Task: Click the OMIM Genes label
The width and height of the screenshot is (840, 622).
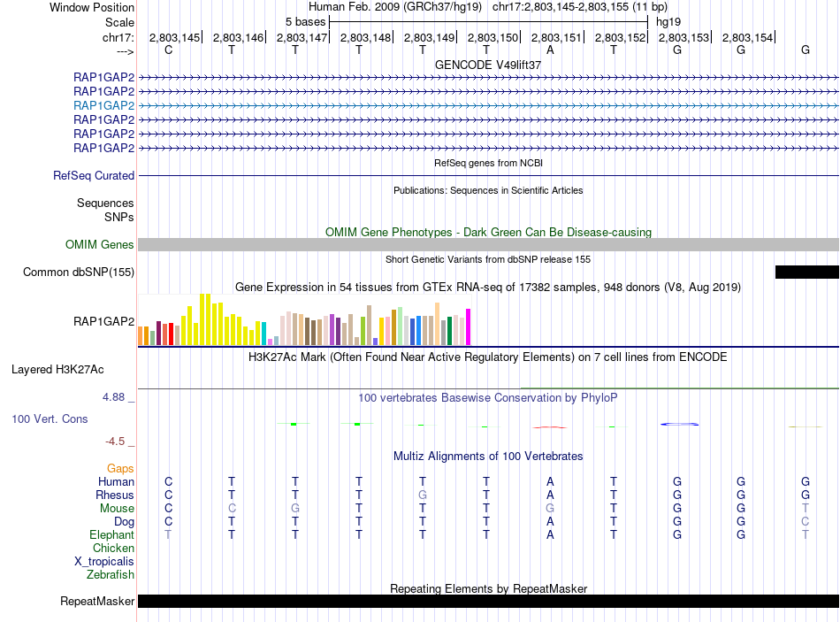Action: 99,244
